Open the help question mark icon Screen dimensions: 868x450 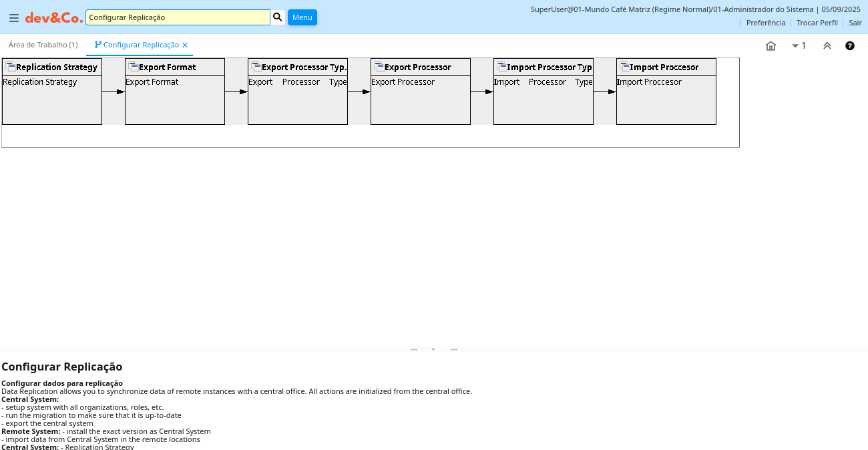point(850,46)
